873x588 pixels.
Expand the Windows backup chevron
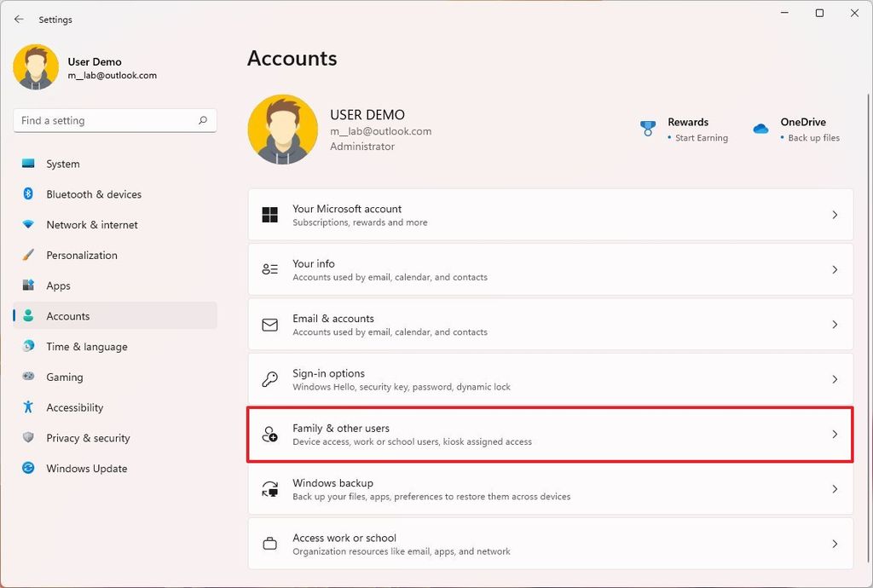[835, 489]
